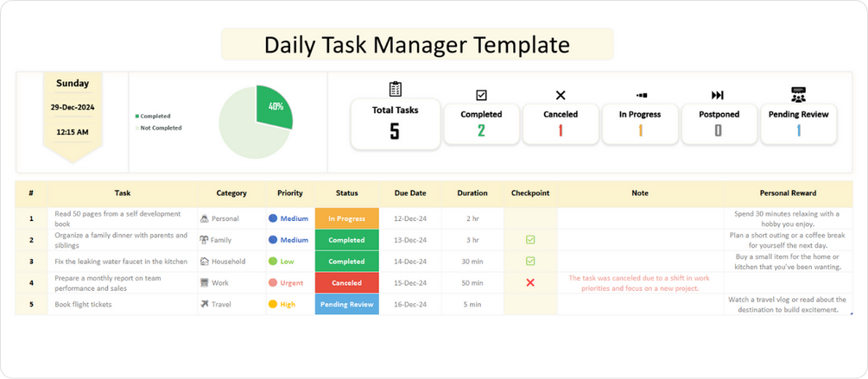Image resolution: width=868 pixels, height=379 pixels.
Task: Click the 12:15 AM time
Action: click(73, 132)
